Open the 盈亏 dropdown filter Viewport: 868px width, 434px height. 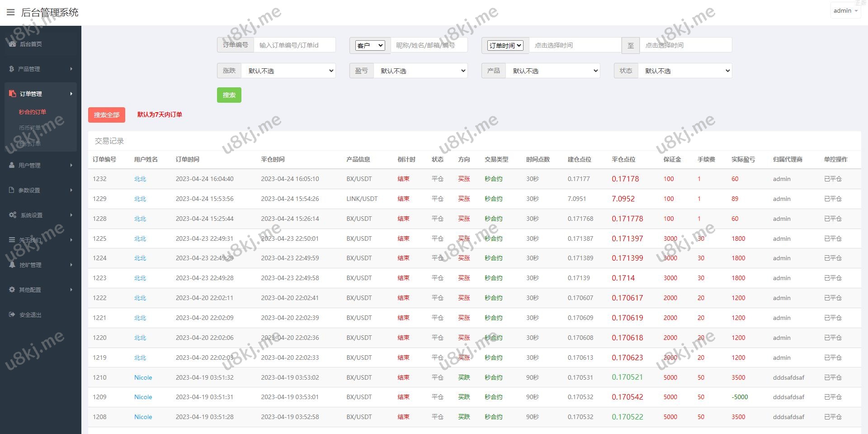click(x=420, y=71)
